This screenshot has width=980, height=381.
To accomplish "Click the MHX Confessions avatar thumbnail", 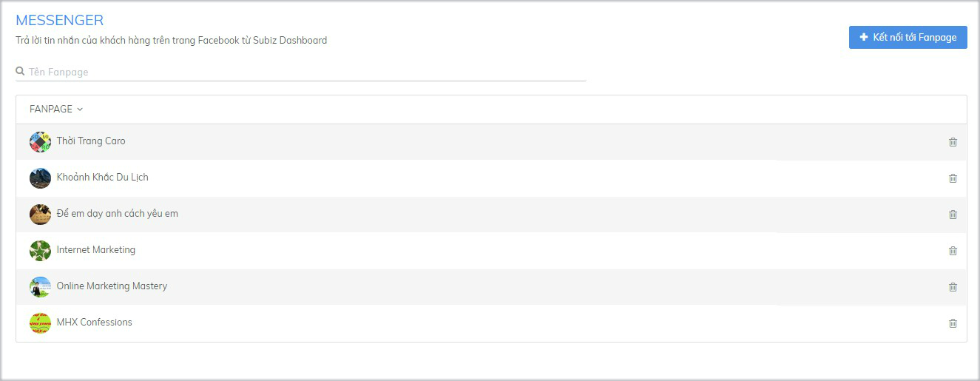I will click(x=40, y=323).
